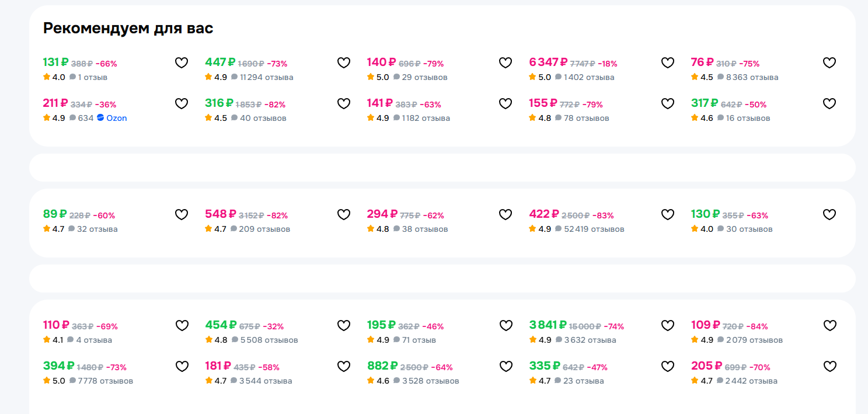Add 211 ₽ Ozon item to wishlist

point(182,104)
